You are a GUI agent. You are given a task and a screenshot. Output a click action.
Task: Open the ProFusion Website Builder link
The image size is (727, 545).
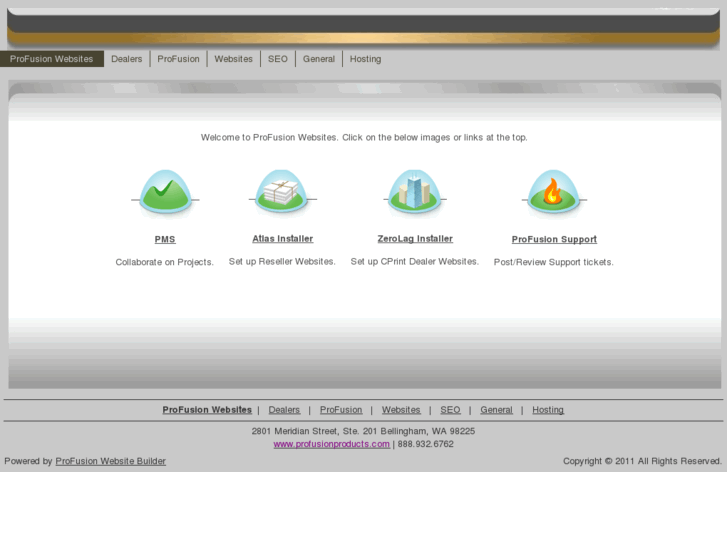click(110, 461)
